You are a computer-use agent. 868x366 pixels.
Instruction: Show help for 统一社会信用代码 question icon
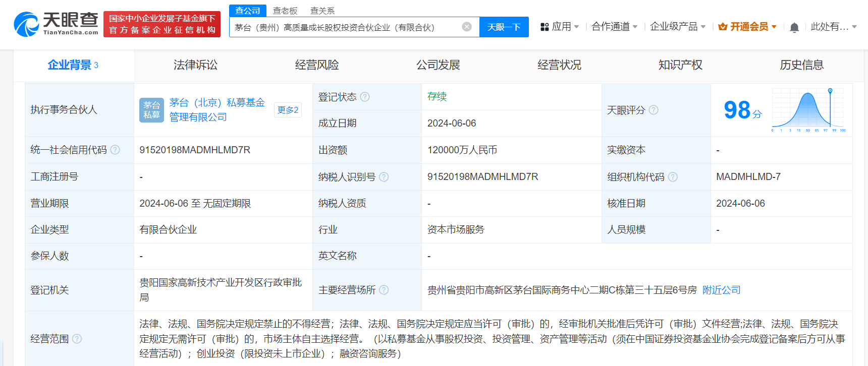(115, 150)
